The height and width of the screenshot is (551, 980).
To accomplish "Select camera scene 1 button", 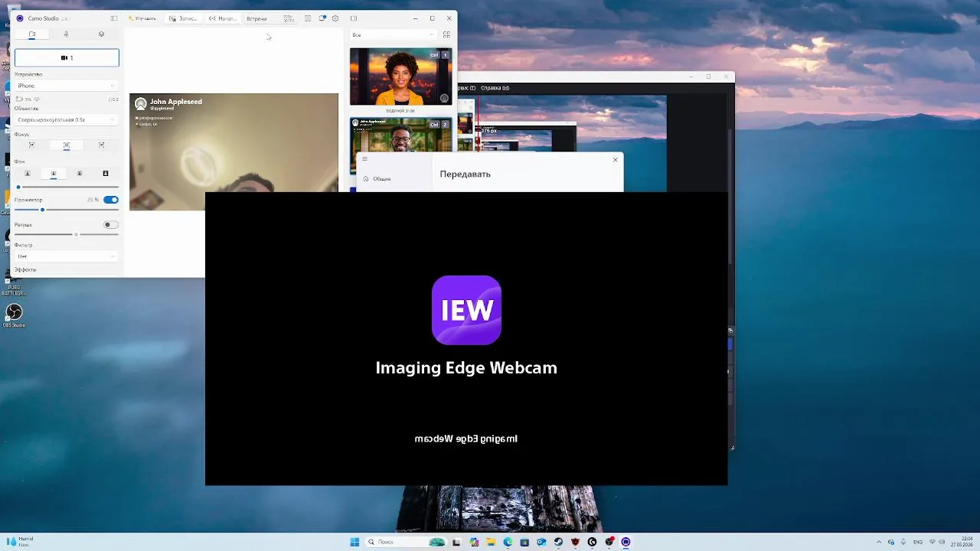I will pos(67,57).
